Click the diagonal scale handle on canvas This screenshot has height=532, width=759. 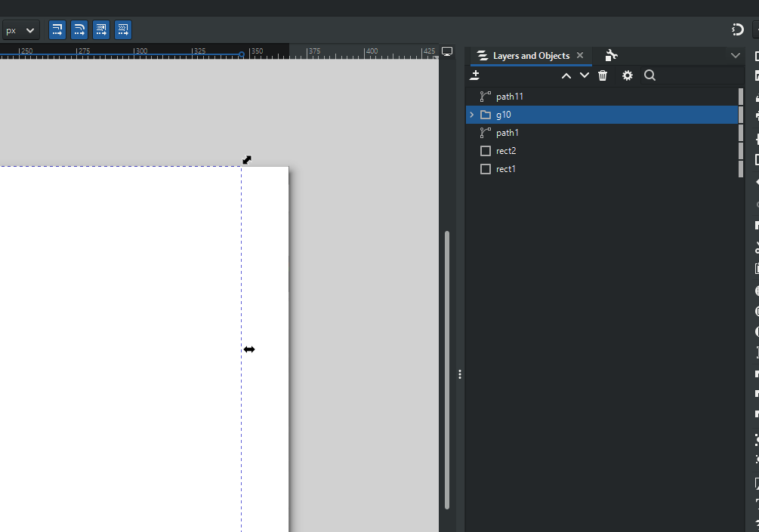pos(247,160)
